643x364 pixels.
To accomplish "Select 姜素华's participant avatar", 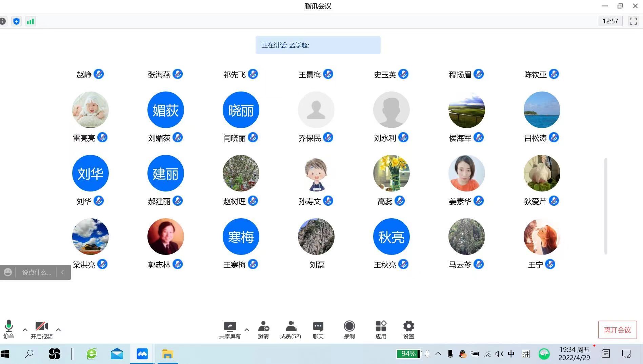I will coord(466,173).
